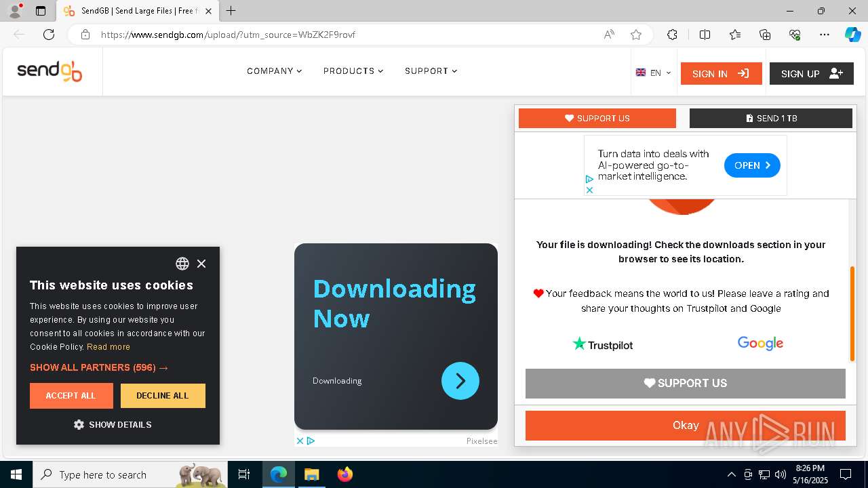Image resolution: width=868 pixels, height=488 pixels.
Task: Click the SEND 1 TB button
Action: 771,118
